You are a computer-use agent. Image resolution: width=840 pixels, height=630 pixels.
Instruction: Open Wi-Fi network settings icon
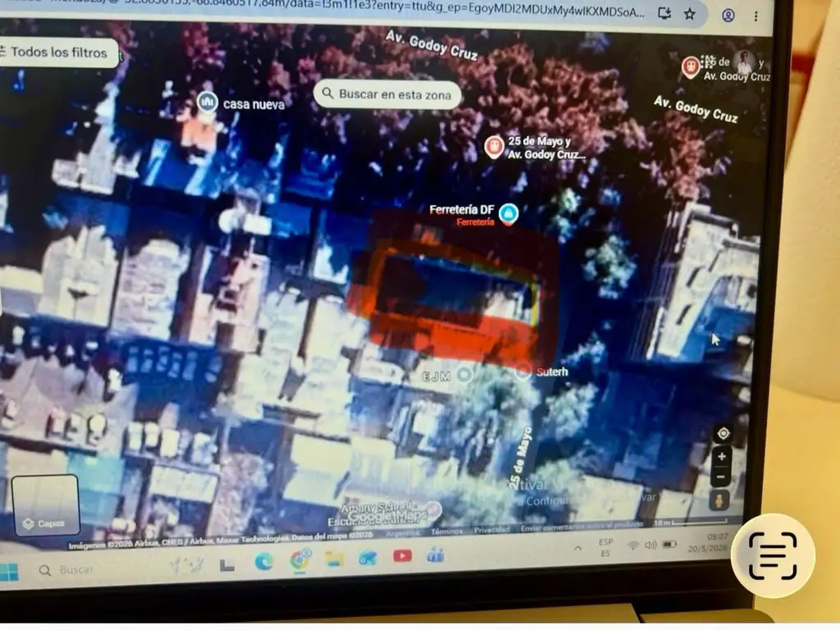click(633, 546)
